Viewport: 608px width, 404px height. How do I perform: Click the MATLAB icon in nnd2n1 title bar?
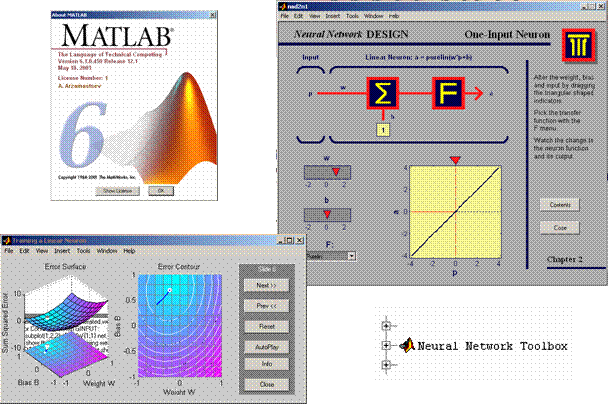(283, 6)
